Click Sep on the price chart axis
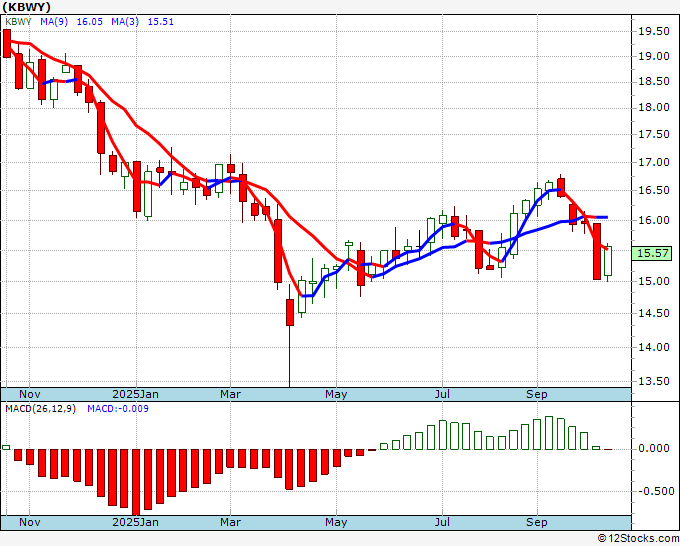 pos(537,394)
